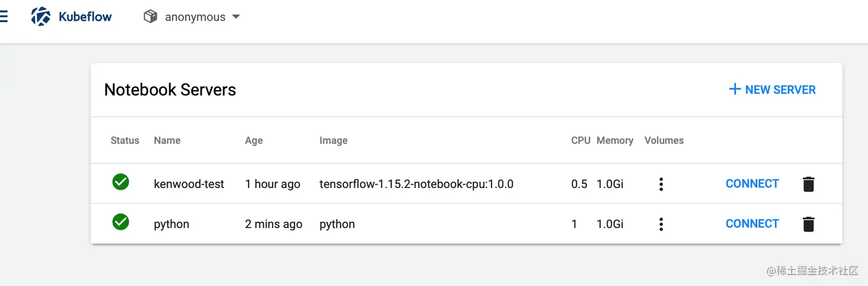Delete the kenwood-test notebook server
The width and height of the screenshot is (868, 286).
pyautogui.click(x=808, y=184)
